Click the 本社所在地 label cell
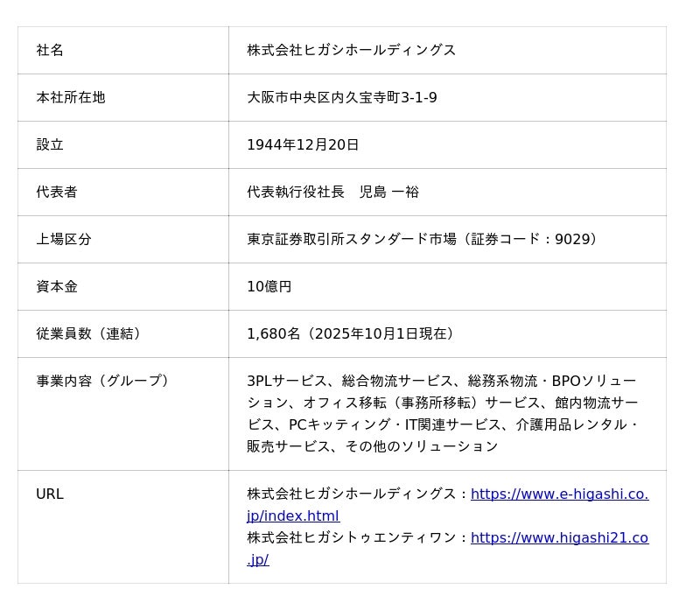The image size is (700, 610). [x=71, y=98]
